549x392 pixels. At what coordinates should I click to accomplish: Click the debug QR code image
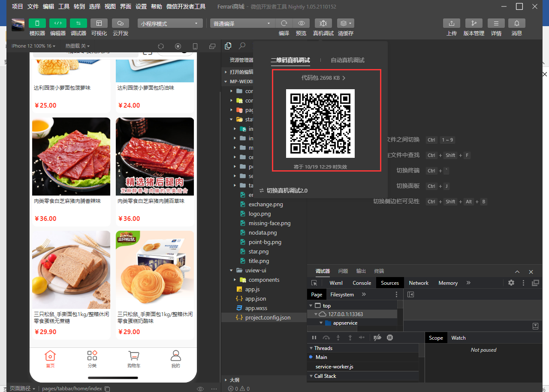point(320,124)
